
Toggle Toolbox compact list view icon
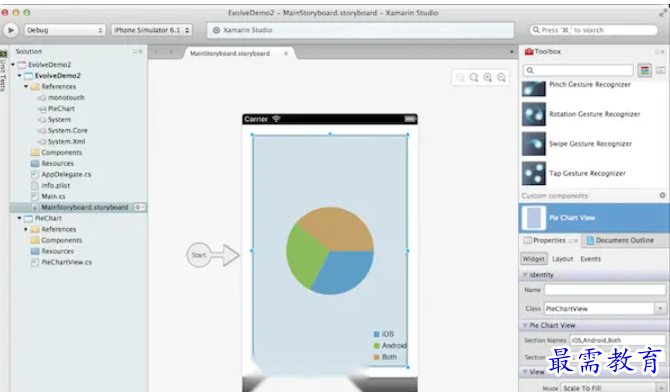[x=660, y=70]
